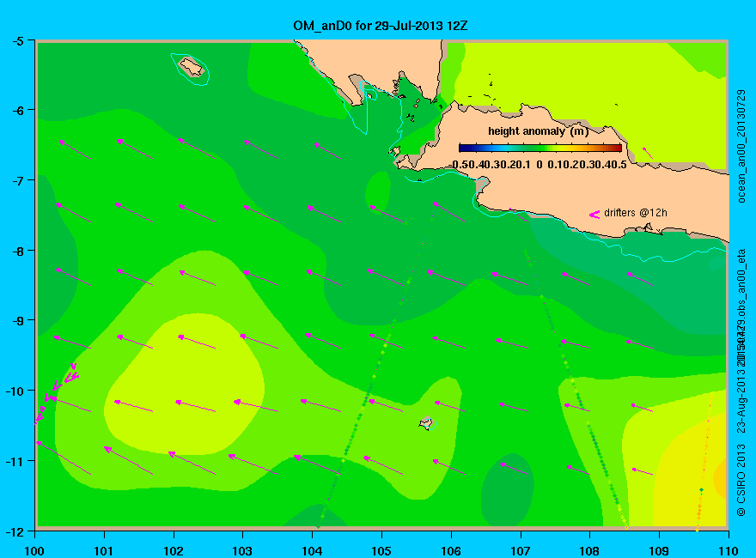Viewport: 756px width, 558px height.
Task: Click the title "OM_anD0 for 29-Jul-2013 12Z"
Action: (x=381, y=26)
